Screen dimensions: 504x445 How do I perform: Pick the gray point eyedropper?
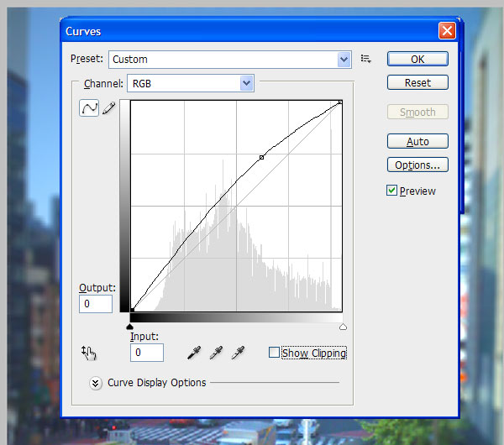pyautogui.click(x=217, y=353)
